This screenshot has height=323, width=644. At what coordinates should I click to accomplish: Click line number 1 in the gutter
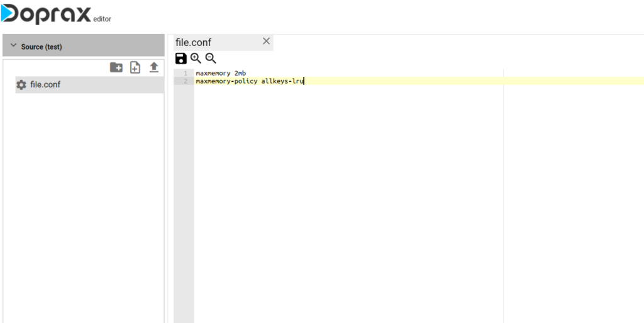click(186, 74)
